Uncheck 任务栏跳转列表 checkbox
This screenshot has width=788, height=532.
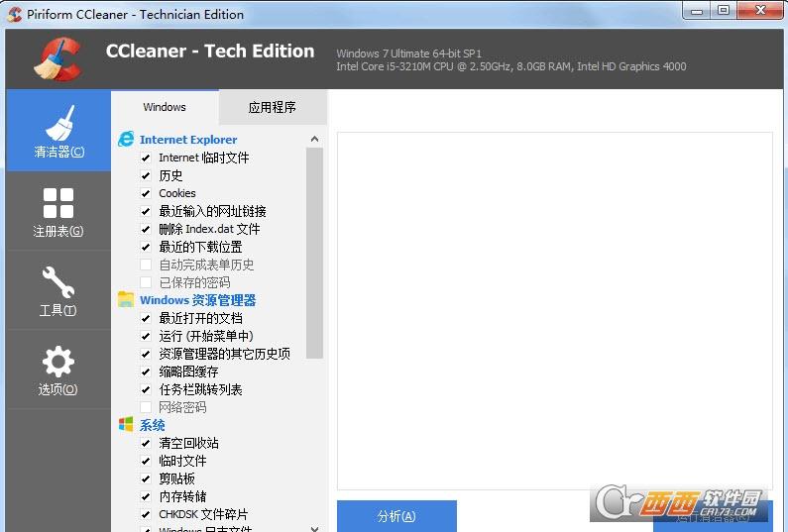click(146, 389)
